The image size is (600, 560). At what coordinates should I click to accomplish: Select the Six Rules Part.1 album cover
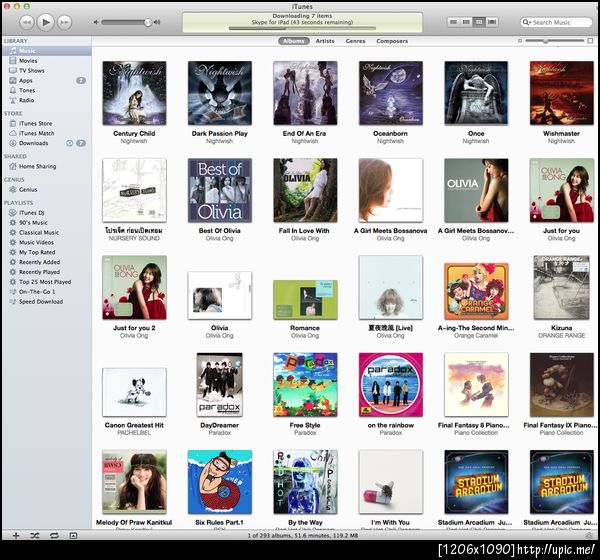(x=220, y=482)
